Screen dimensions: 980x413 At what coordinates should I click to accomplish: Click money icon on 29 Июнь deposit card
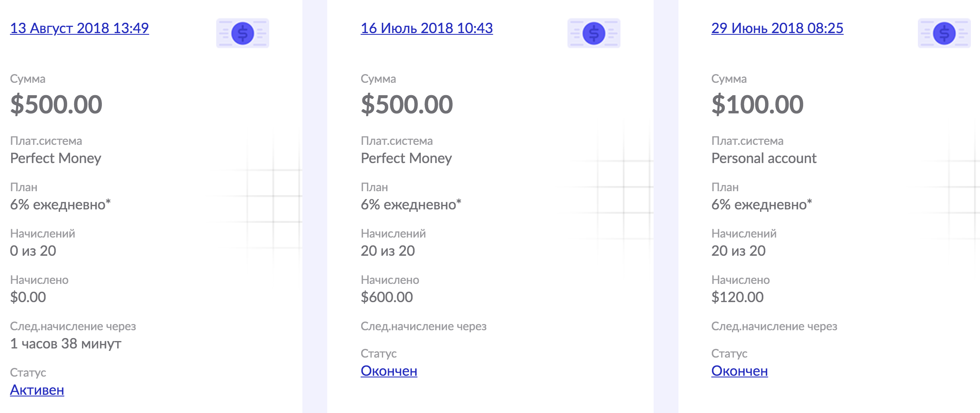pyautogui.click(x=944, y=33)
